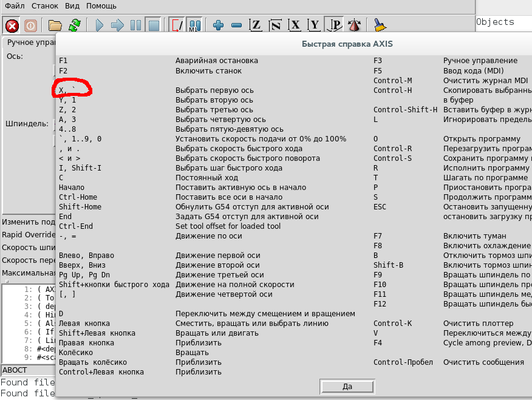Click the Очистить сообщения entry
Viewport: 532px width, 400px height.
coord(483,362)
